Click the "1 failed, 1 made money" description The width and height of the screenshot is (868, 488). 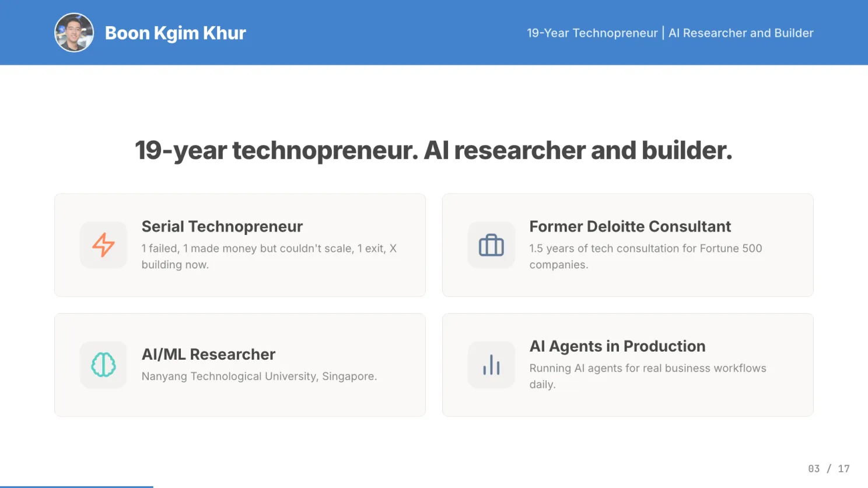(x=269, y=257)
